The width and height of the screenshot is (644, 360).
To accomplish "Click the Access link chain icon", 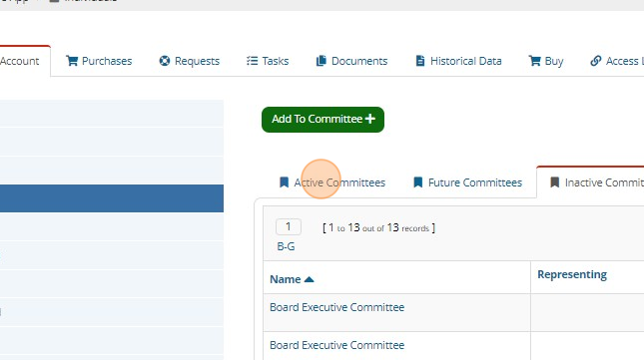I will tap(596, 61).
